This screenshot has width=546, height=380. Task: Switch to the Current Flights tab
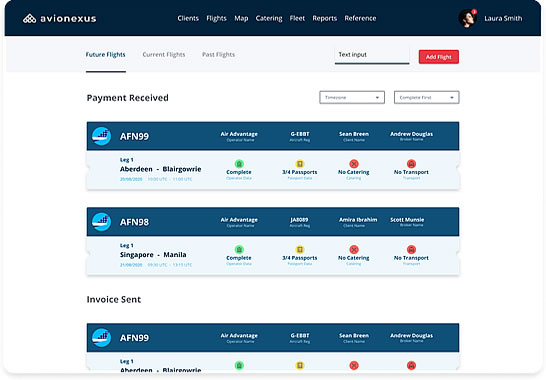coord(164,55)
